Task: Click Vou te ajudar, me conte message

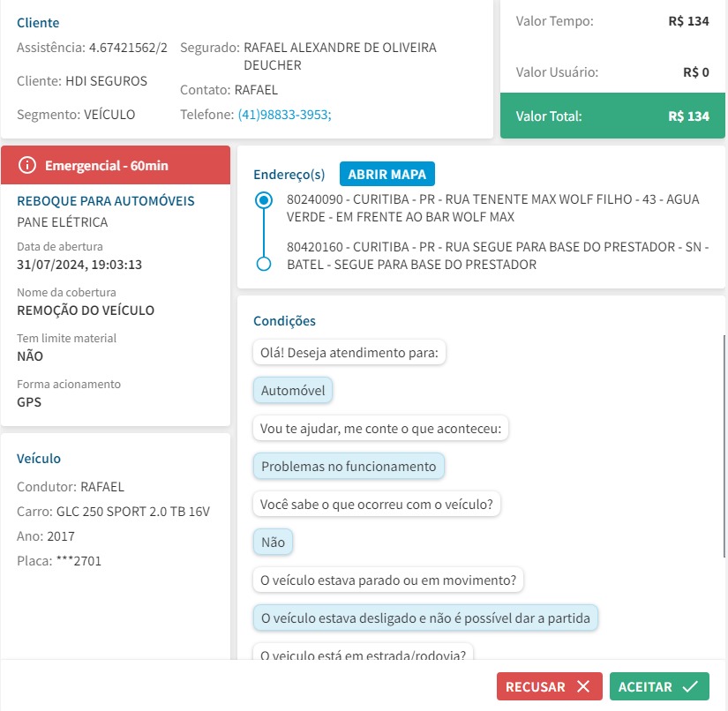Action: click(380, 429)
